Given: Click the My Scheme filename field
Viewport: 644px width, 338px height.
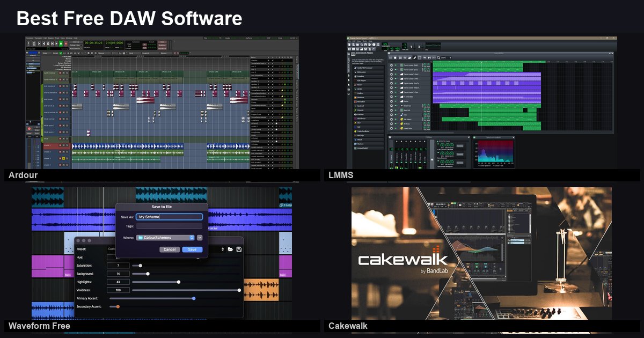Looking at the screenshot, I should (x=169, y=216).
